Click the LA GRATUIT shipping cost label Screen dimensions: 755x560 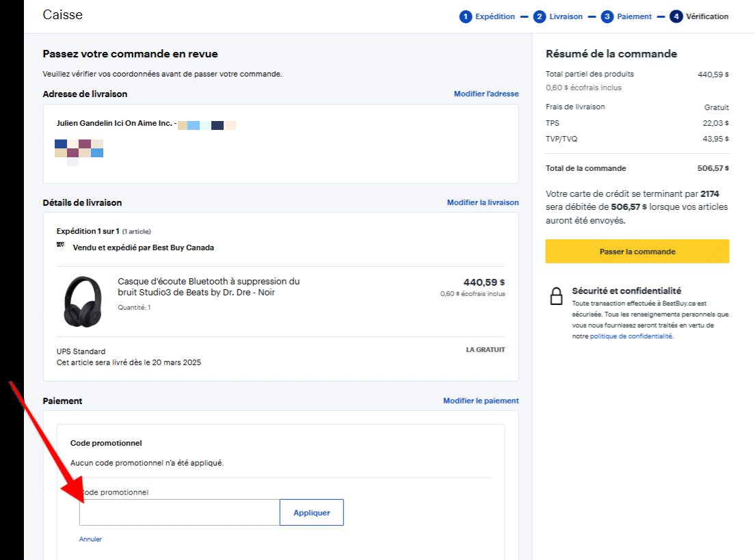(486, 349)
